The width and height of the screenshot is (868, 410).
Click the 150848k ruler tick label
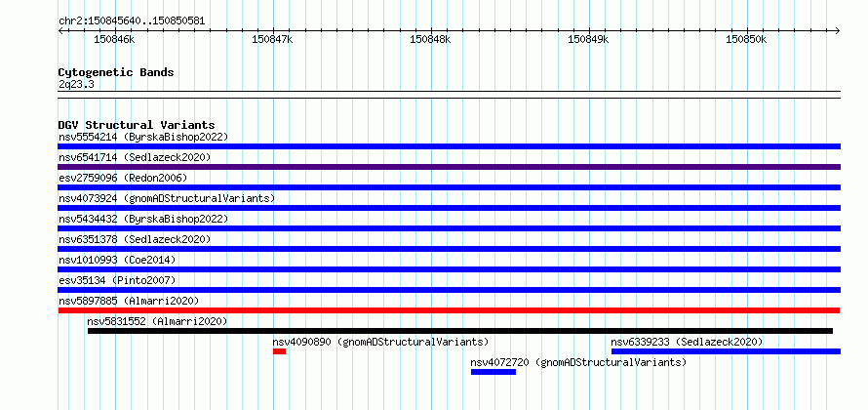coord(430,39)
